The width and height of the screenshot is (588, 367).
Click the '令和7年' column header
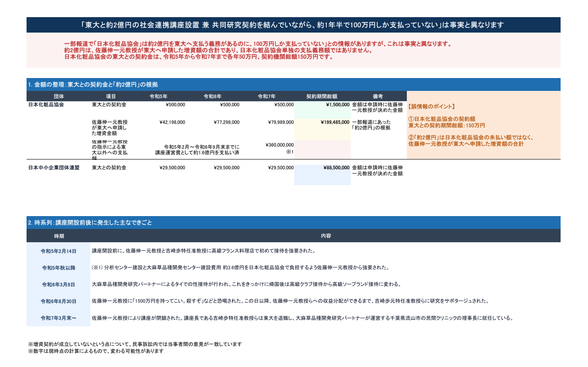tap(267, 96)
